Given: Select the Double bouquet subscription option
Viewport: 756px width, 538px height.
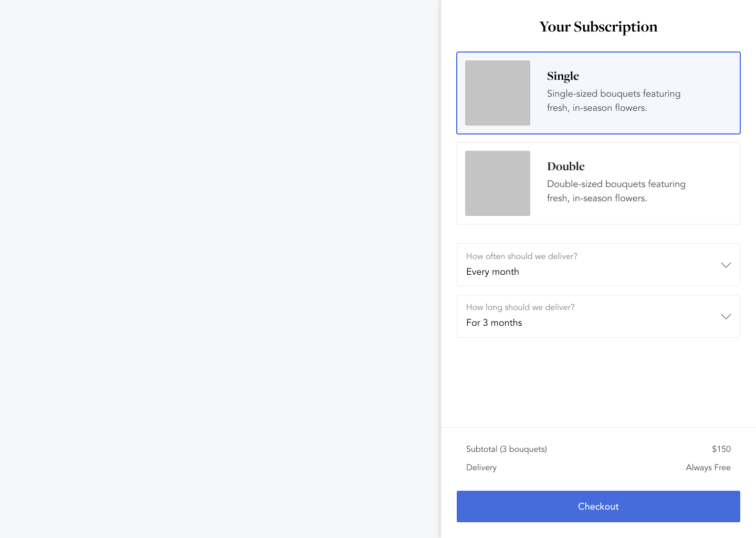Looking at the screenshot, I should [x=598, y=183].
